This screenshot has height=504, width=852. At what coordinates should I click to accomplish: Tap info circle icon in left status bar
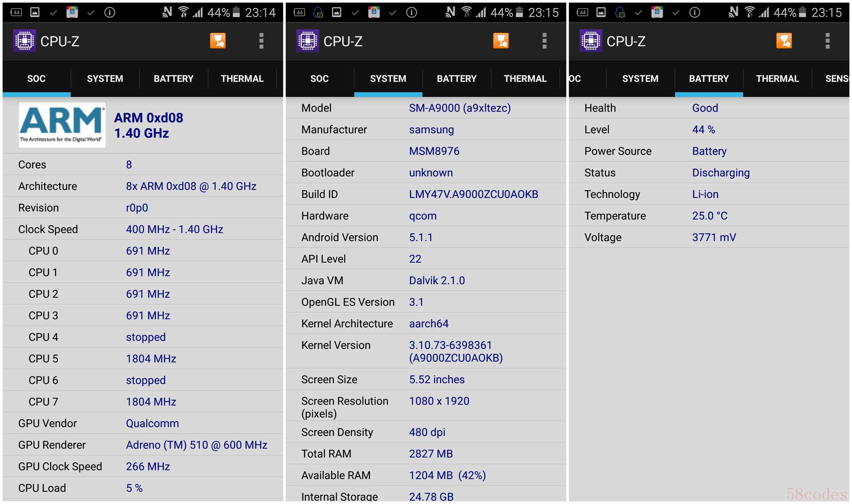[110, 12]
